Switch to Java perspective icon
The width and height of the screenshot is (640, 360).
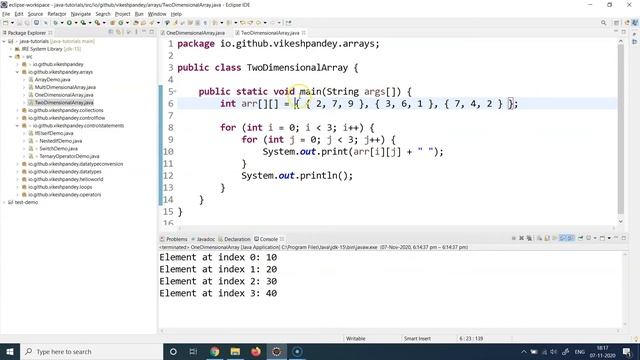tap(635, 23)
